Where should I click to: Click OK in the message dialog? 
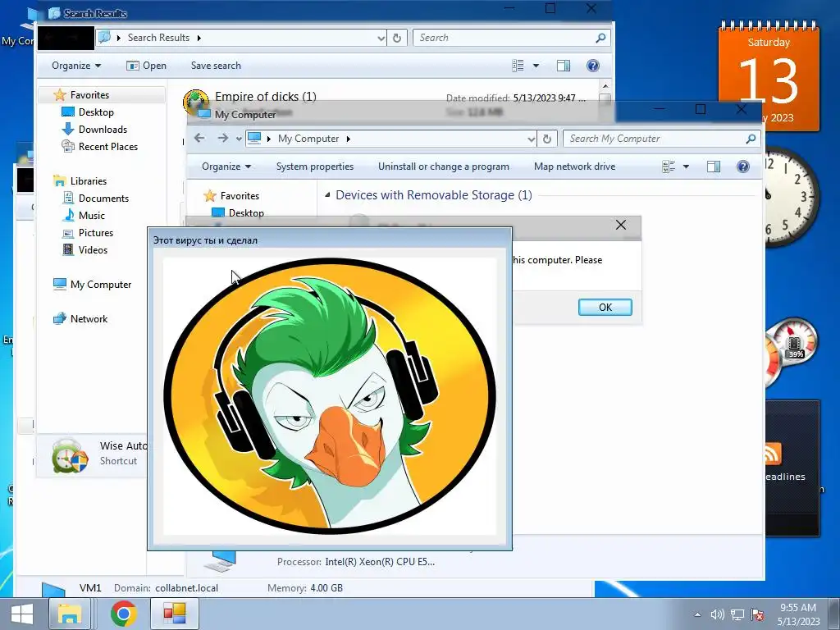click(x=605, y=307)
